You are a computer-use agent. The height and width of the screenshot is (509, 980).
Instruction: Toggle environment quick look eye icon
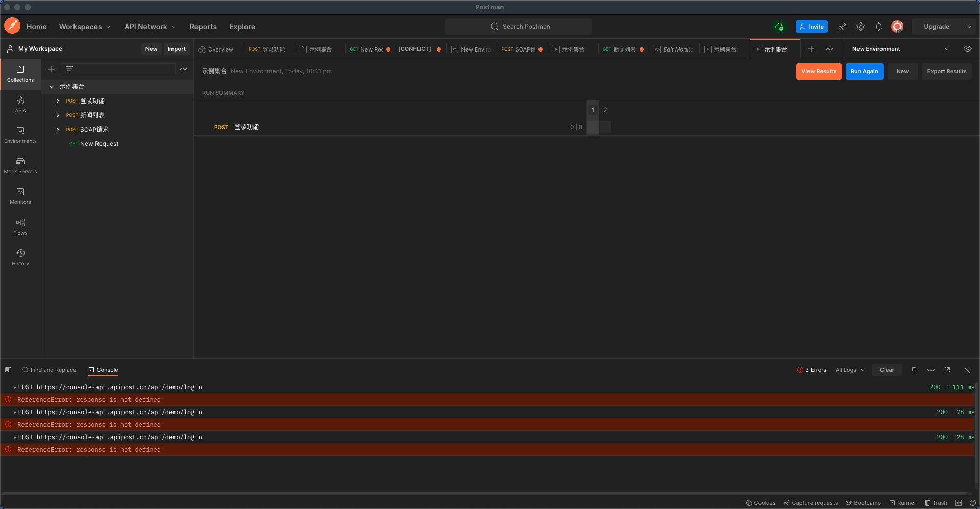pyautogui.click(x=967, y=49)
